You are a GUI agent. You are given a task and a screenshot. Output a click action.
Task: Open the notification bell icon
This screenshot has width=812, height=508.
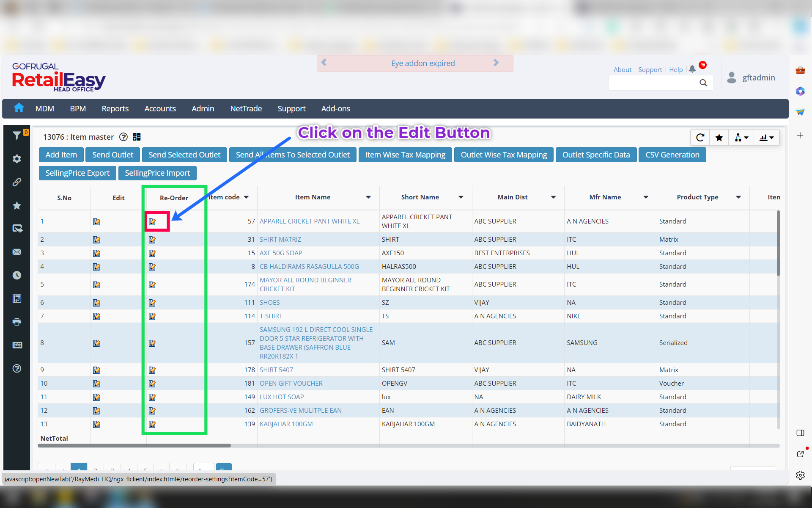point(692,69)
